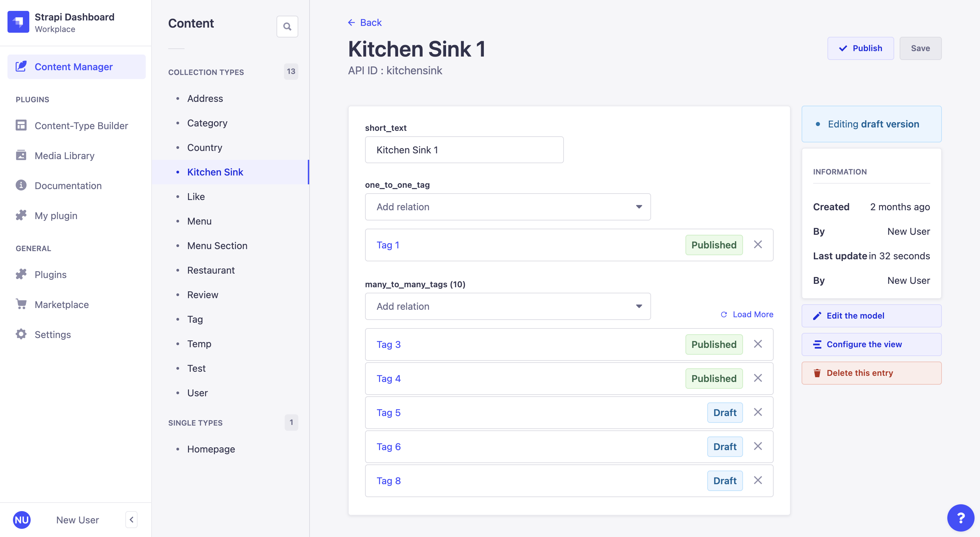Open Content-Type Builder plugin
This screenshot has height=537, width=980.
click(81, 126)
